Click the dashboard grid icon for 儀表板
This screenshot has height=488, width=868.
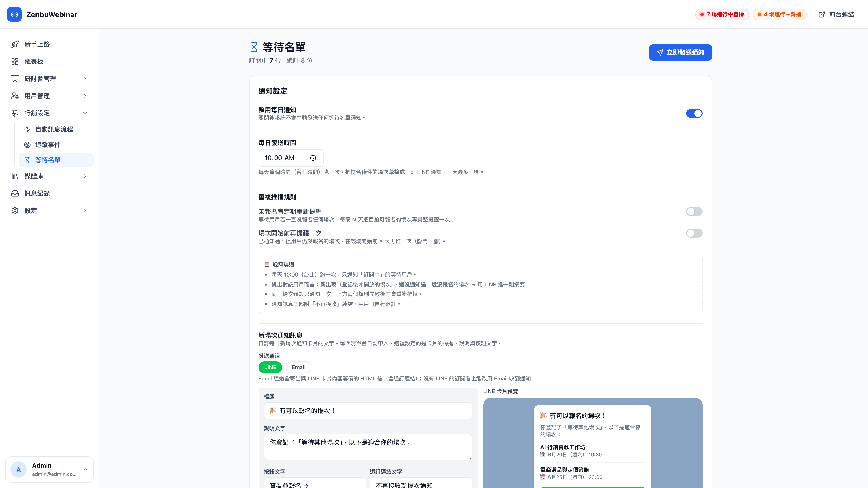[15, 61]
